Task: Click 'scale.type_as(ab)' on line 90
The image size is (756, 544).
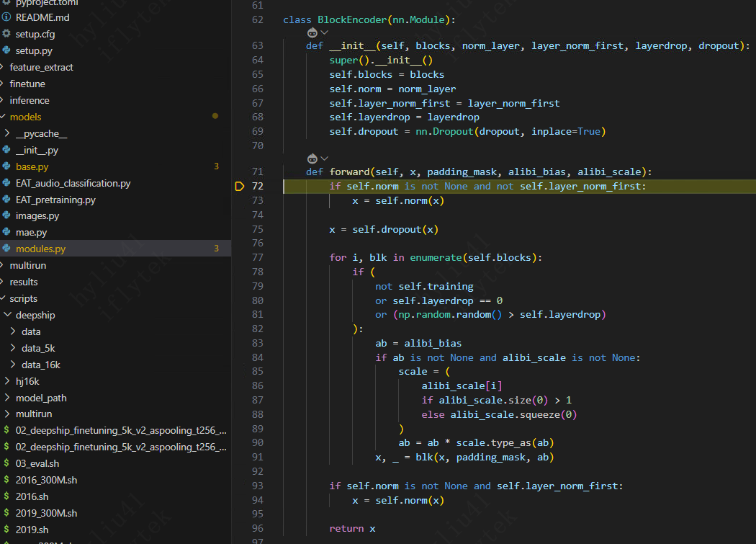Action: click(x=505, y=442)
